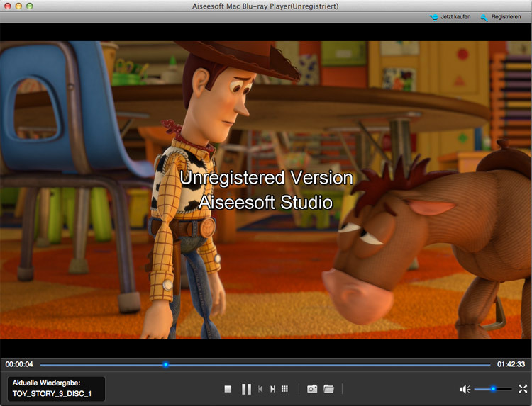Viewport: 532px width, 406px height.
Task: Toggle fullscreen mode
Action: click(523, 389)
